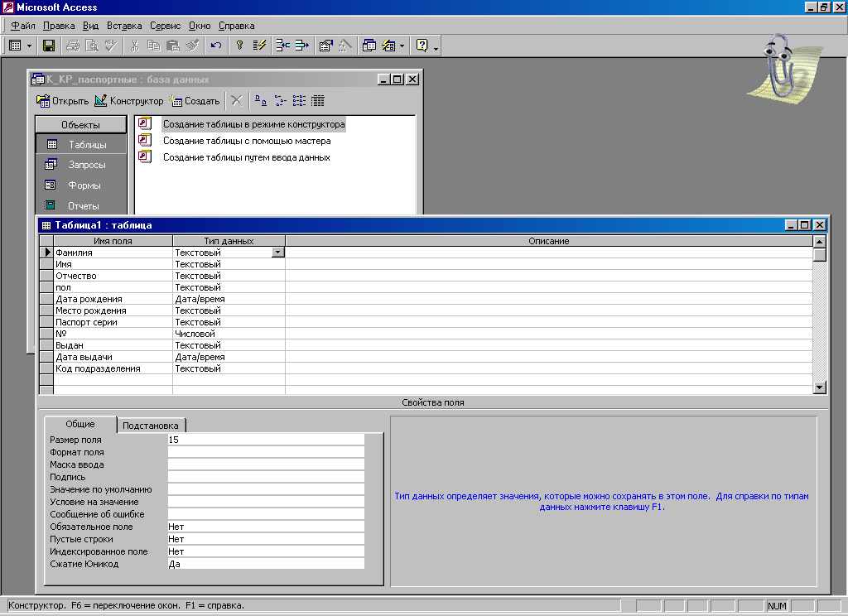
Task: Switch database window to Small Icons view
Action: click(280, 100)
